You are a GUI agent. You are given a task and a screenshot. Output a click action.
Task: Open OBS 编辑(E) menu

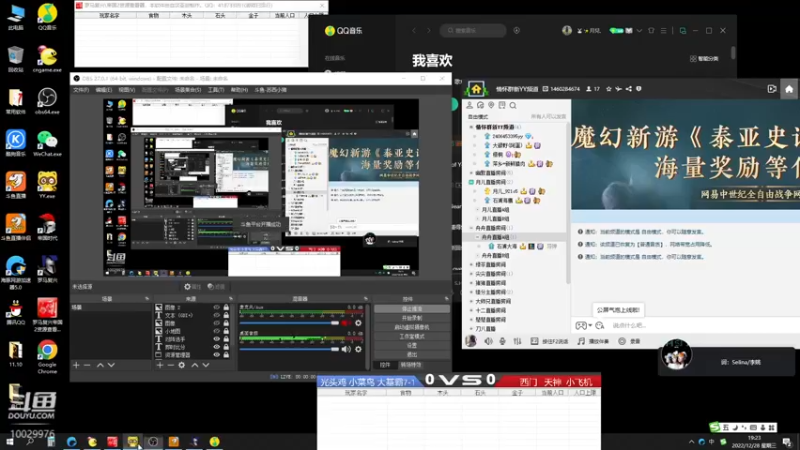pyautogui.click(x=104, y=90)
